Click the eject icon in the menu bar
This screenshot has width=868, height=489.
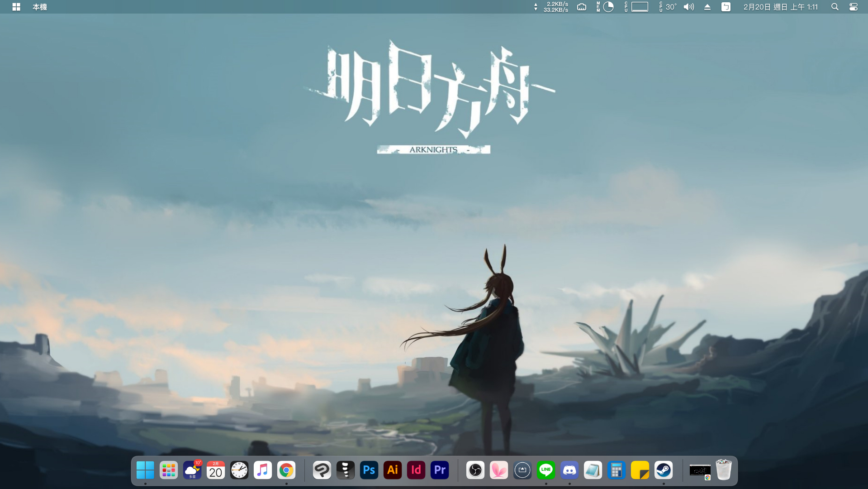(x=707, y=7)
